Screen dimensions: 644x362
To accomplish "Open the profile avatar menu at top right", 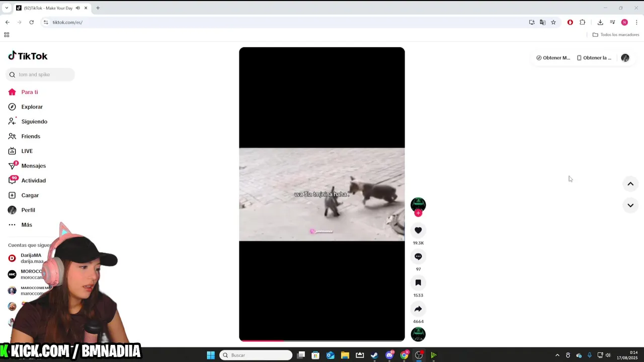I will click(x=625, y=58).
